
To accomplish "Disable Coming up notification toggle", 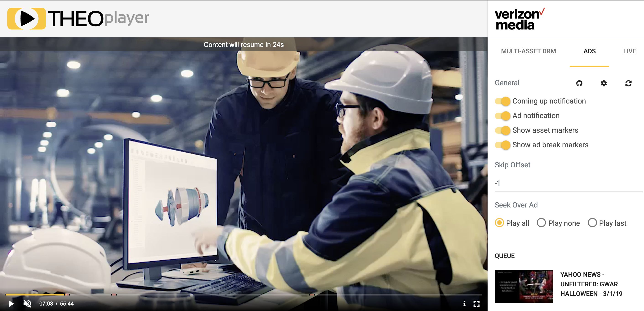I will click(503, 101).
